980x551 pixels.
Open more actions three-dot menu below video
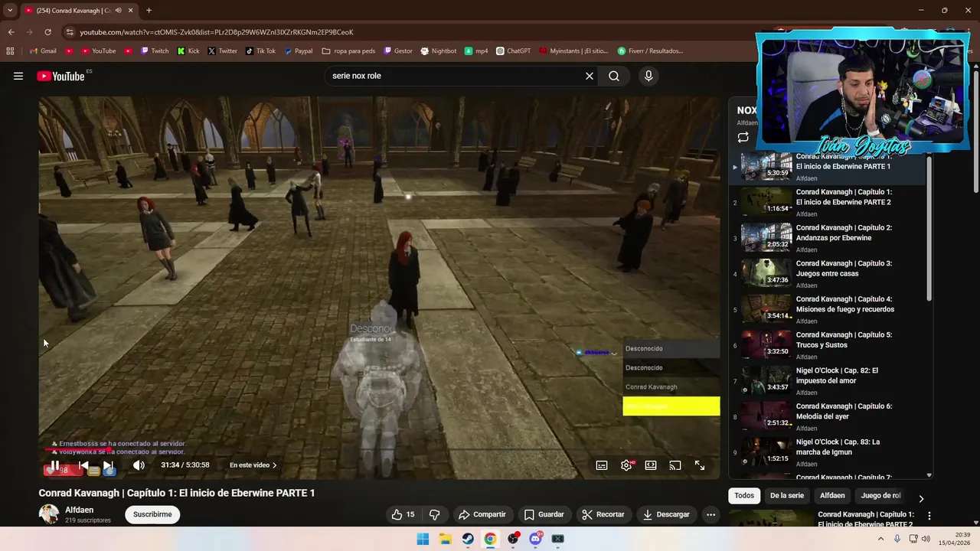pyautogui.click(x=710, y=514)
